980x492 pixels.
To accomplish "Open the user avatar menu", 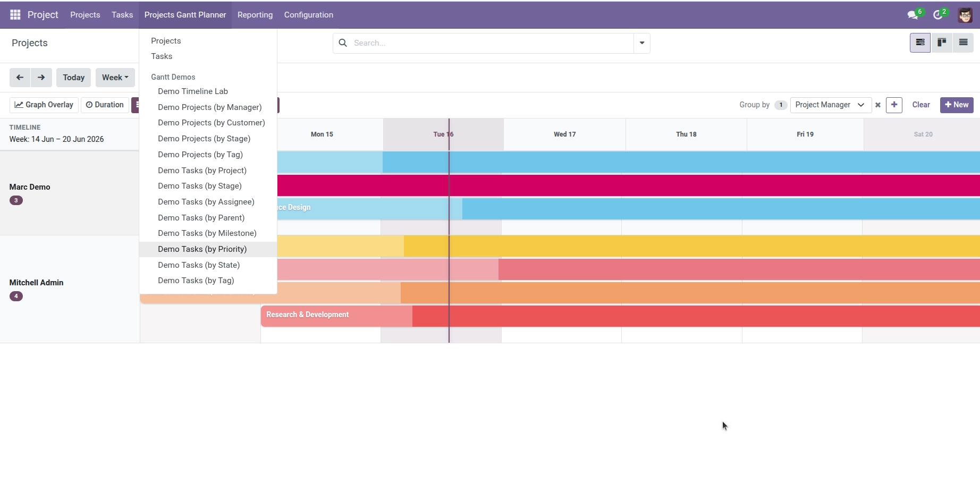I will 965,15.
